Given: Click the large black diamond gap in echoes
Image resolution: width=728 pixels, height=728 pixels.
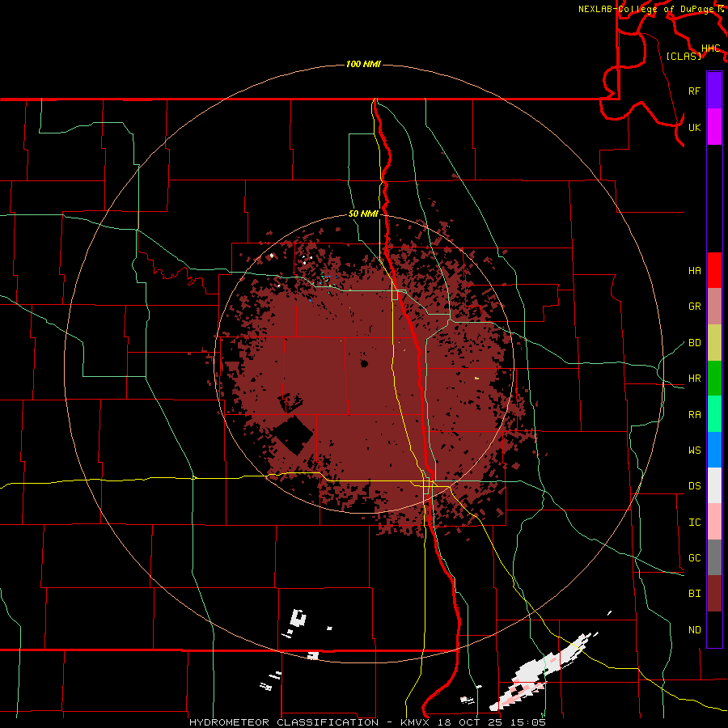Looking at the screenshot, I should [293, 435].
